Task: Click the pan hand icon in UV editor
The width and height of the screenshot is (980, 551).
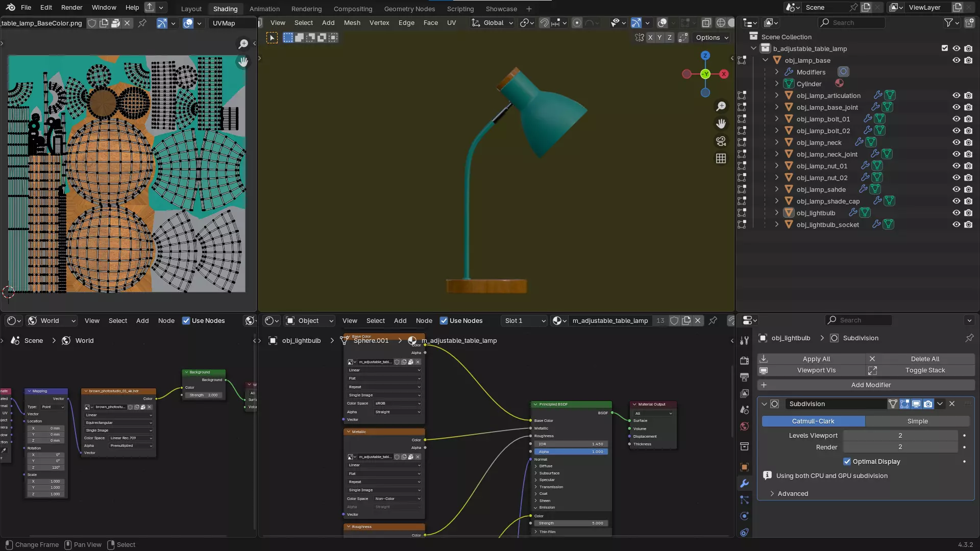Action: pos(243,62)
